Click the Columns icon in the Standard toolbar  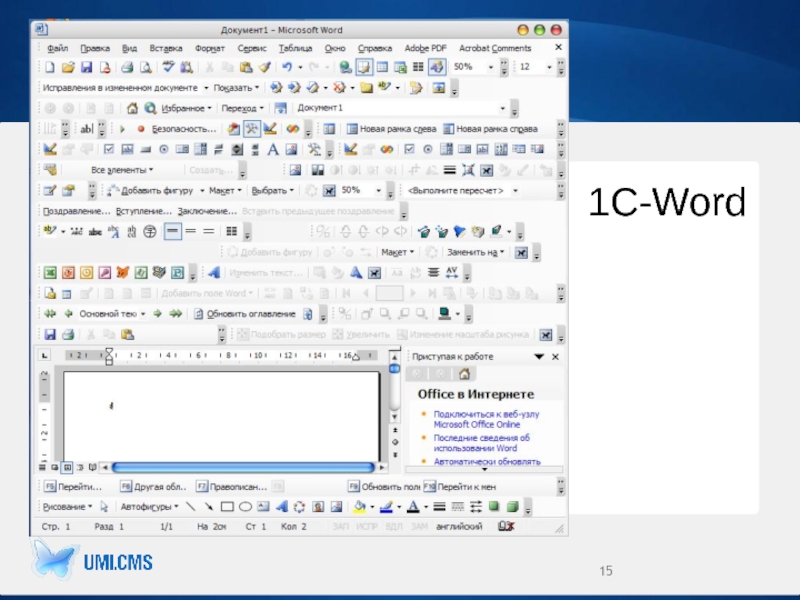pyautogui.click(x=418, y=67)
